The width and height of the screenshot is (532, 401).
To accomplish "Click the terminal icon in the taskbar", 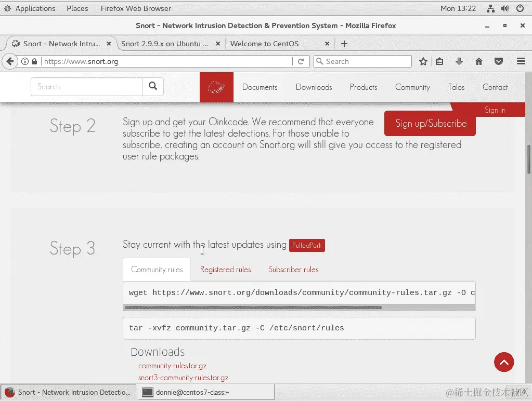I will click(x=148, y=392).
